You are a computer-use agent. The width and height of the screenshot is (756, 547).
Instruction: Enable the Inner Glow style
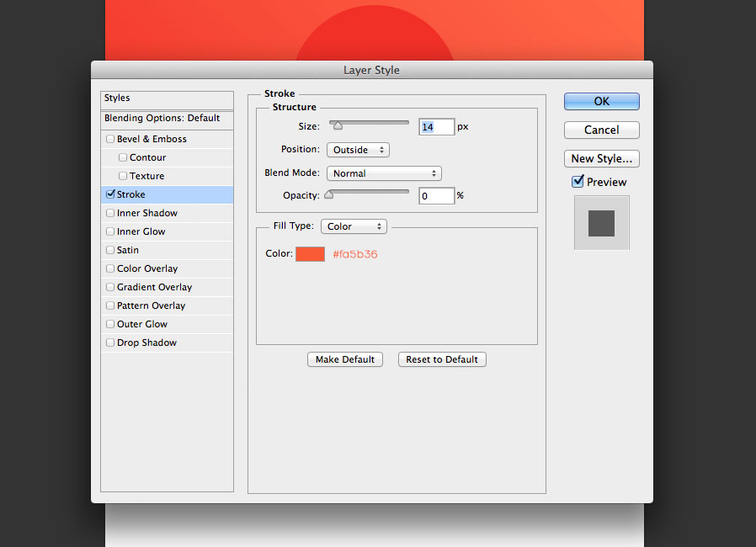click(x=110, y=231)
